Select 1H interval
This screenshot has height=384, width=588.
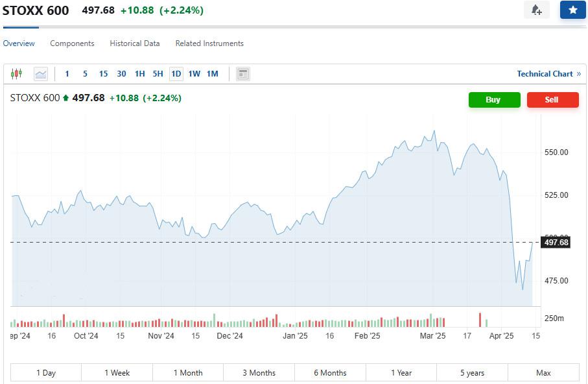click(x=139, y=73)
